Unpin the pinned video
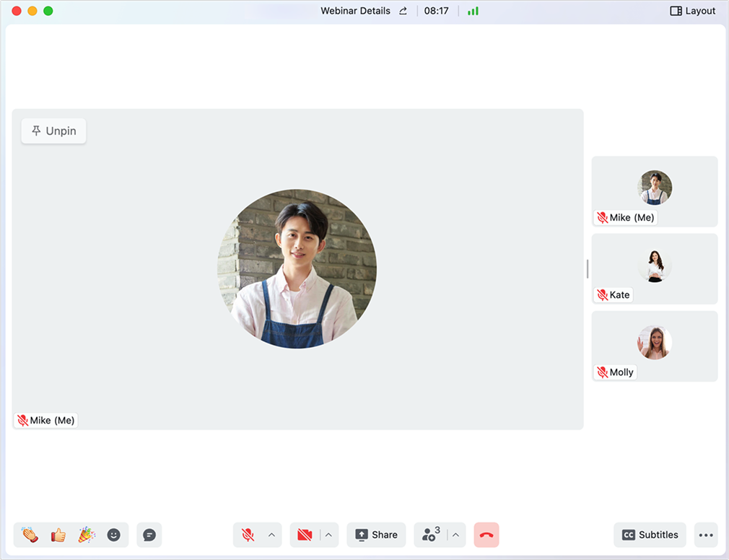The image size is (729, 560). point(54,131)
